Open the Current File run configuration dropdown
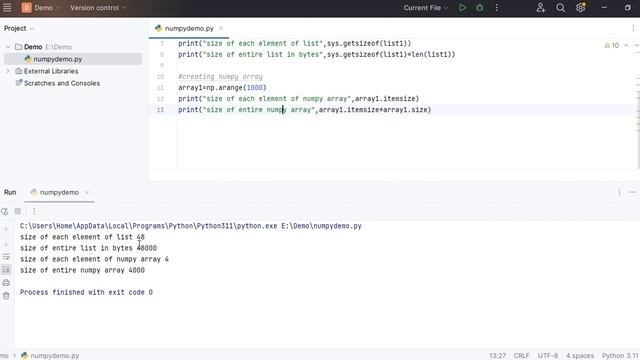Viewport: 640px width, 360px height. 426,8
